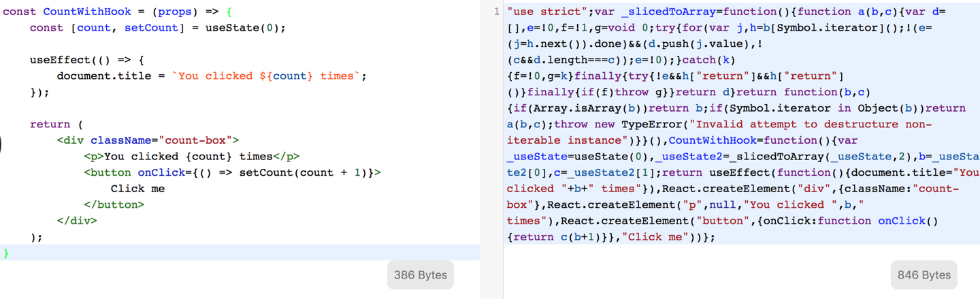980x299 pixels.
Task: Click 'throw new TypeError' in the output
Action: 619,124
